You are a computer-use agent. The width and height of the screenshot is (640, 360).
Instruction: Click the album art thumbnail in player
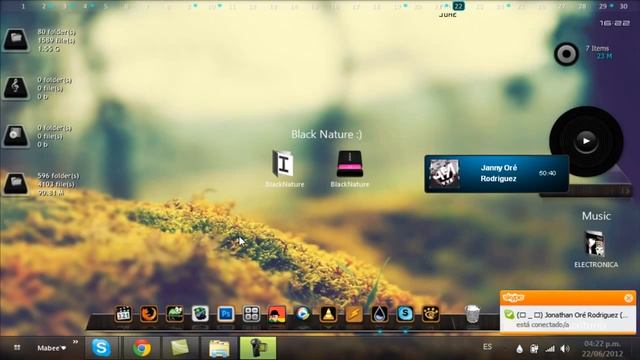click(x=444, y=173)
